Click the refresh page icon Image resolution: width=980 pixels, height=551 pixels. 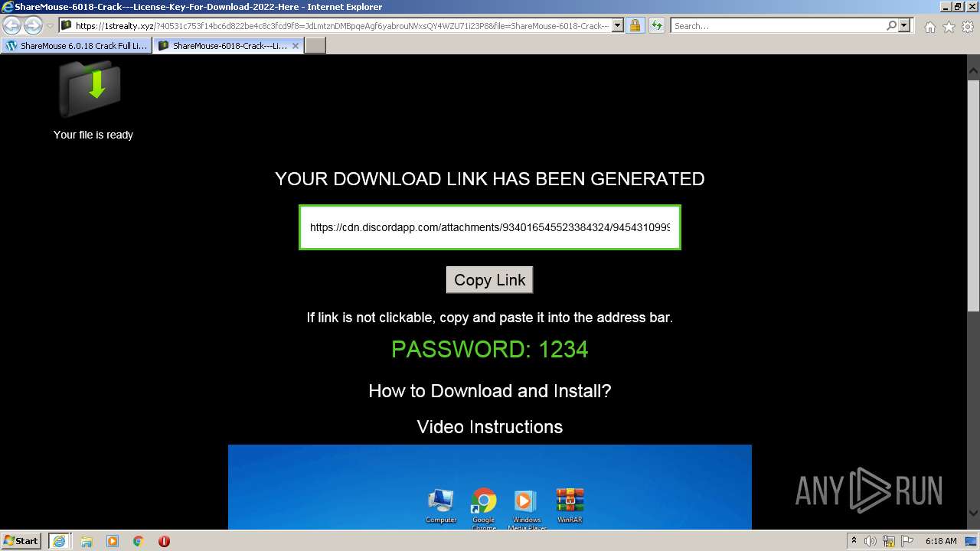[656, 26]
